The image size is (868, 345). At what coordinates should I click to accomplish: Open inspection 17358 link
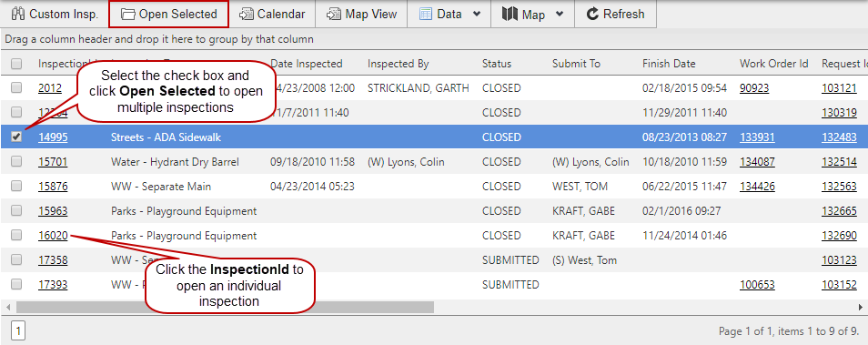point(53,259)
